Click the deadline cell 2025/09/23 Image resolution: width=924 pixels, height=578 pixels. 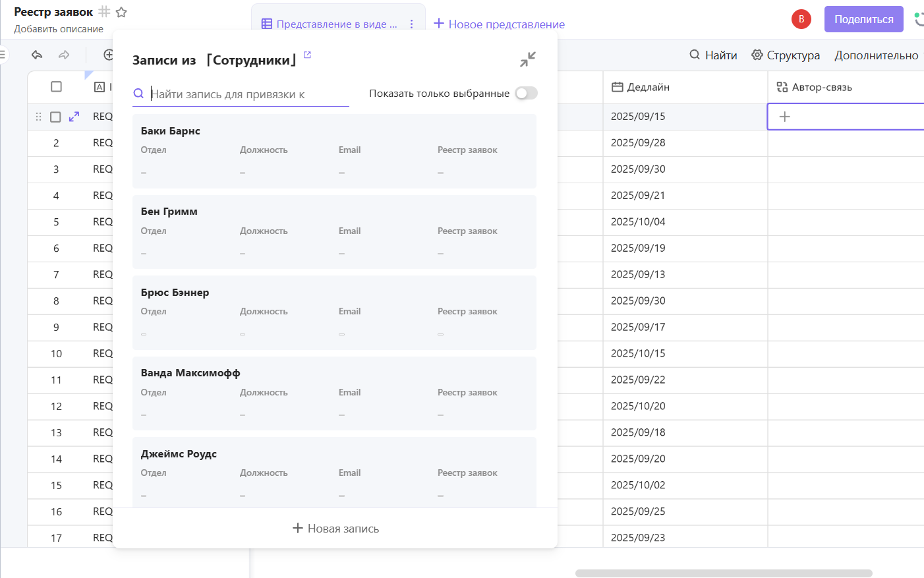point(685,537)
